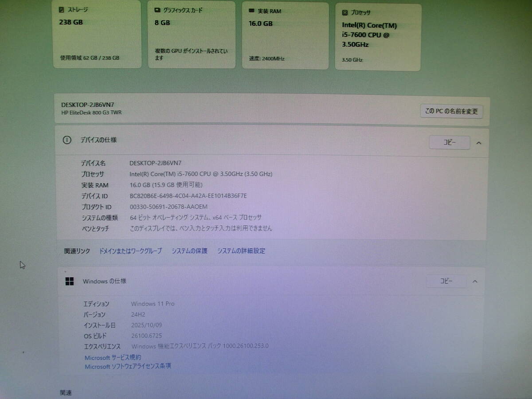Screen dimensions: 532x399
Task: Click the Windows の仕様 section title
Action: 105,281
